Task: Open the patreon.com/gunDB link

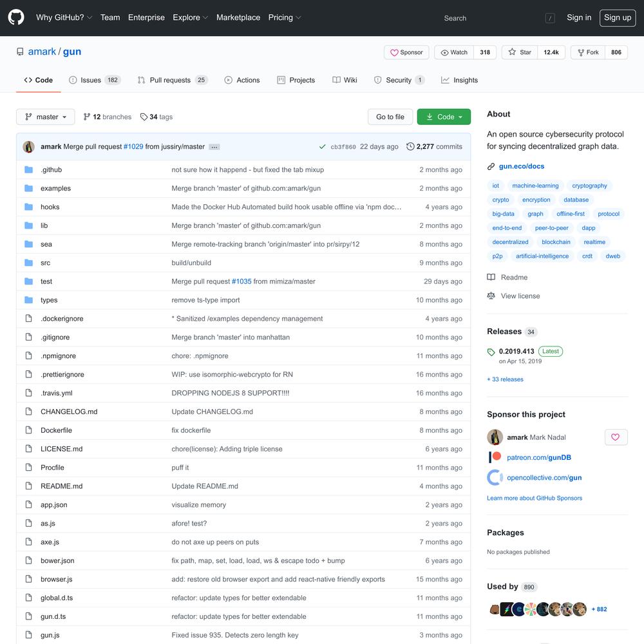Action: (539, 457)
